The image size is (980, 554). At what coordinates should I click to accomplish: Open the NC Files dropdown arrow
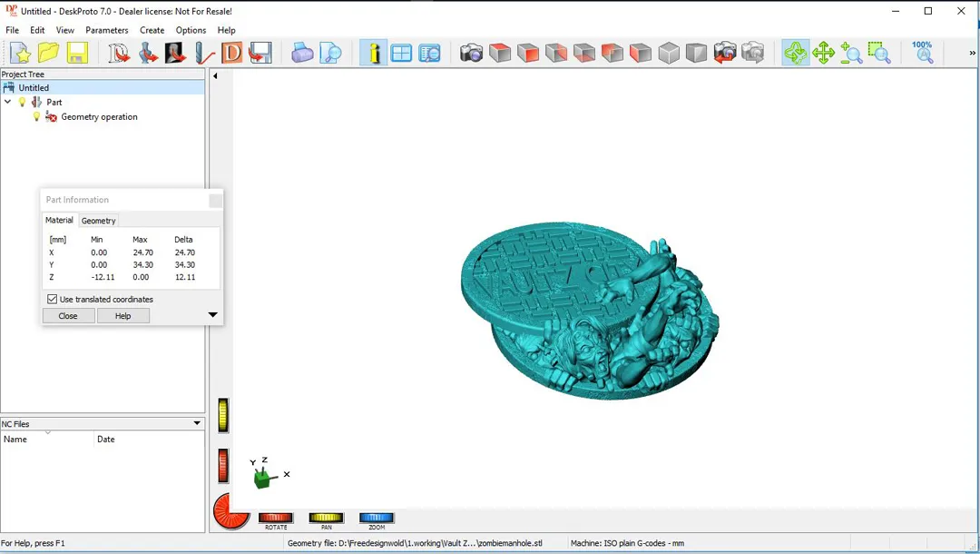[197, 423]
